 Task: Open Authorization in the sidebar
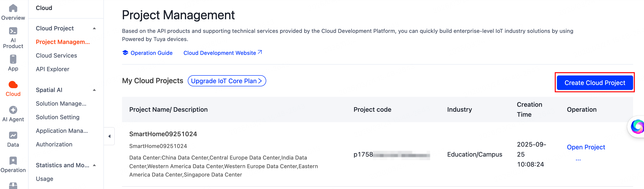coord(54,144)
